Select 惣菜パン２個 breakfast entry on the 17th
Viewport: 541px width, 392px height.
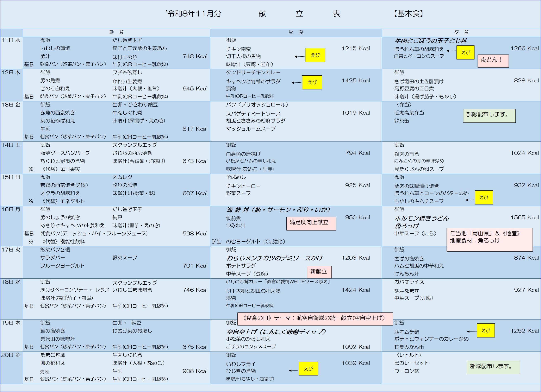coord(55,250)
